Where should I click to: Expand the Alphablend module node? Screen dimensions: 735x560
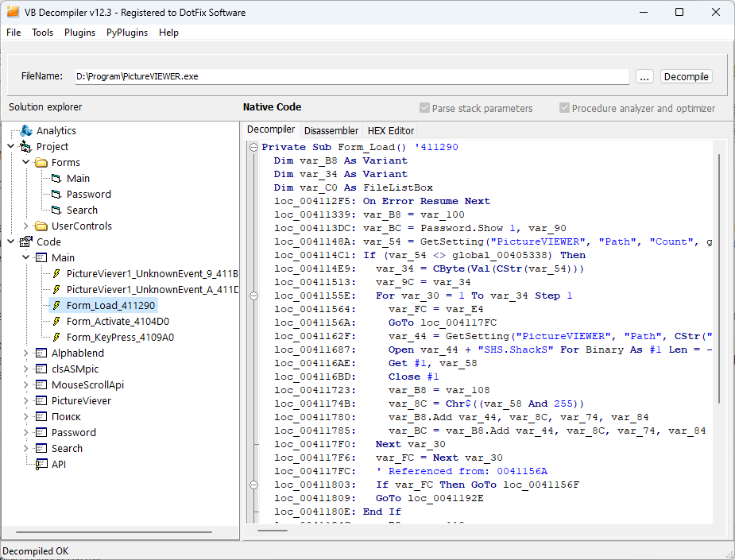(x=25, y=353)
